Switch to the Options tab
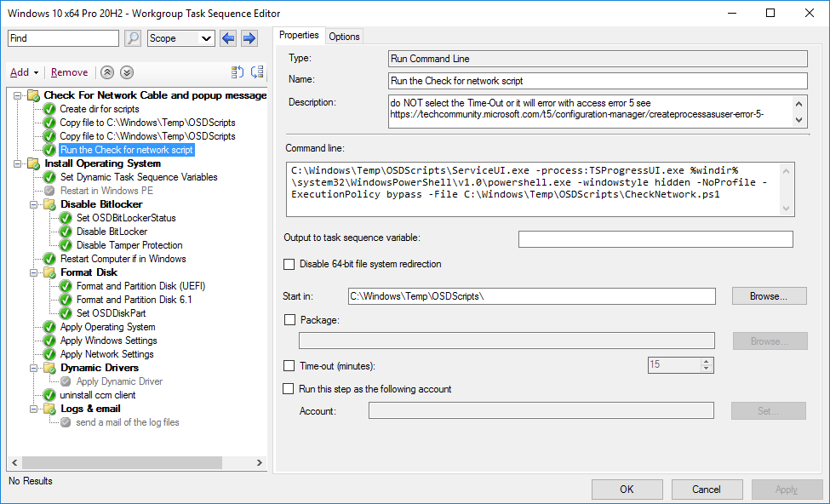The image size is (830, 504). click(x=344, y=37)
